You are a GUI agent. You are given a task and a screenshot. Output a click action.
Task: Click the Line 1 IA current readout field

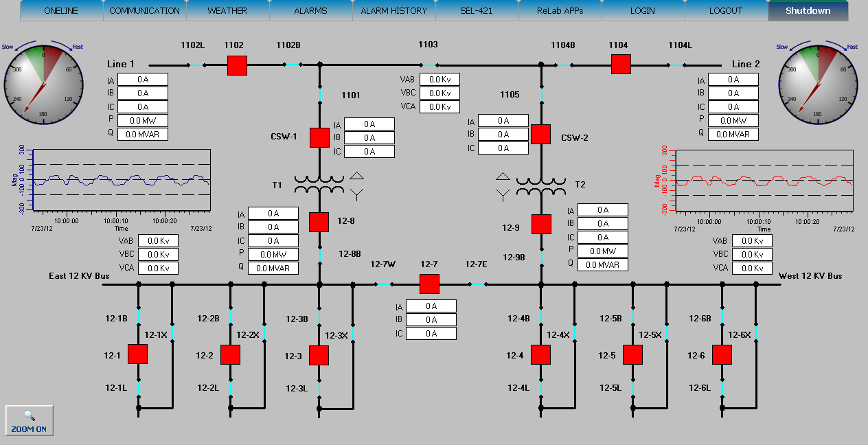[x=143, y=80]
